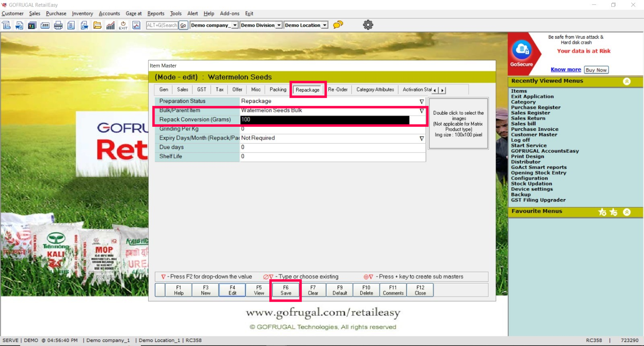Click the GoSecure cloud icon
Screen dimensions: 644x346
(x=522, y=50)
